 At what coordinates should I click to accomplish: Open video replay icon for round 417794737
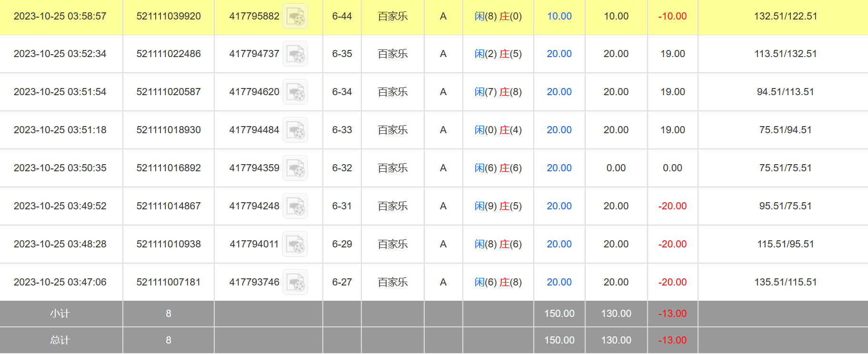(x=295, y=54)
